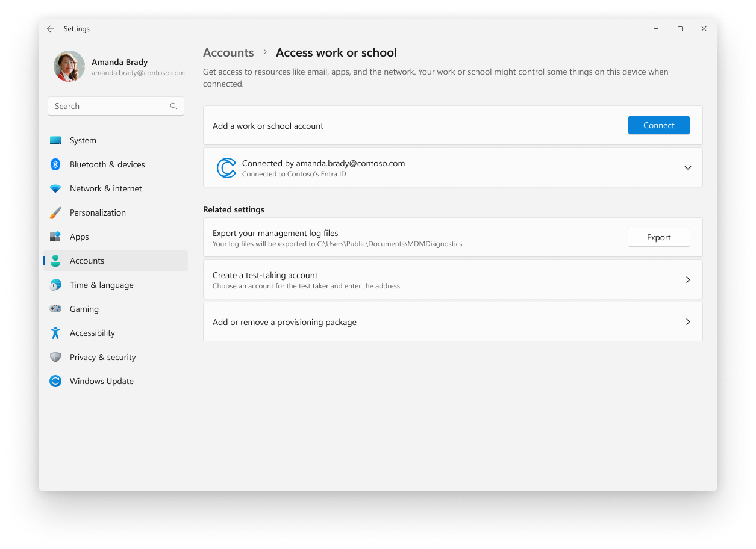Go to Bluetooth & devices label
This screenshot has width=756, height=549.
coord(107,164)
